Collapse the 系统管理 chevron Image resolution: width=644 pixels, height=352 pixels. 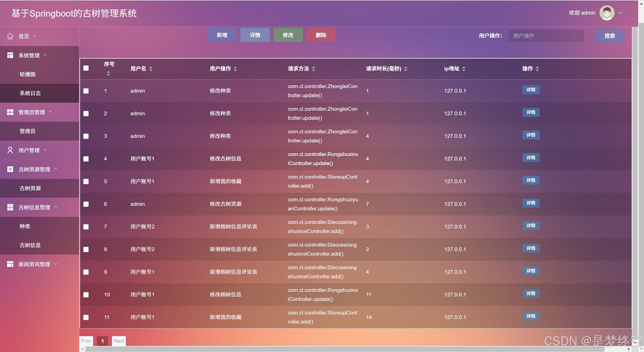45,55
